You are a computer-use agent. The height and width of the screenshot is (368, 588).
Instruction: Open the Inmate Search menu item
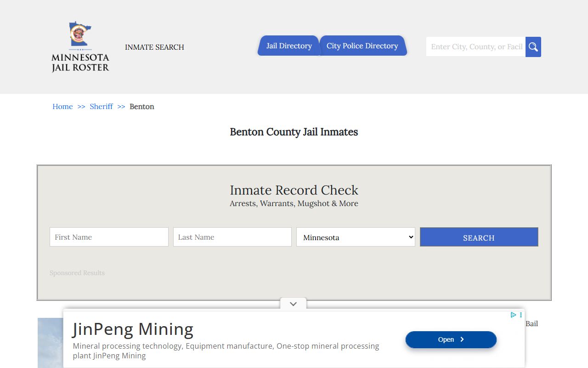pyautogui.click(x=154, y=47)
